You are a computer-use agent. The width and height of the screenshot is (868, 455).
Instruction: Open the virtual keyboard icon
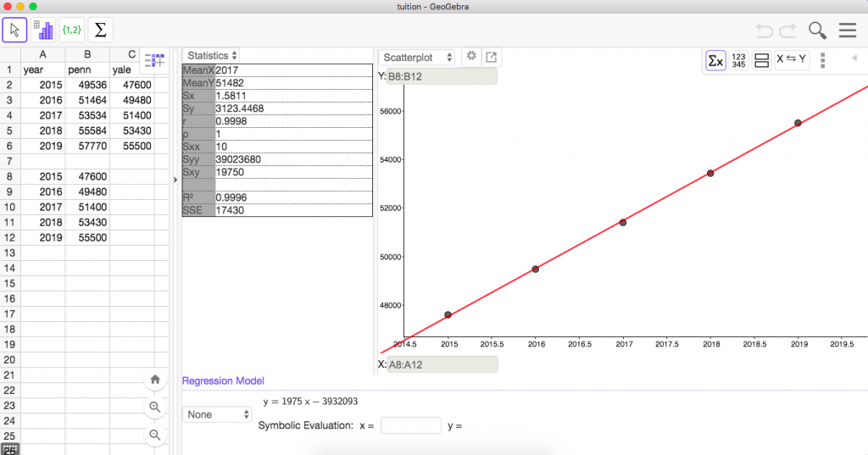click(x=10, y=449)
